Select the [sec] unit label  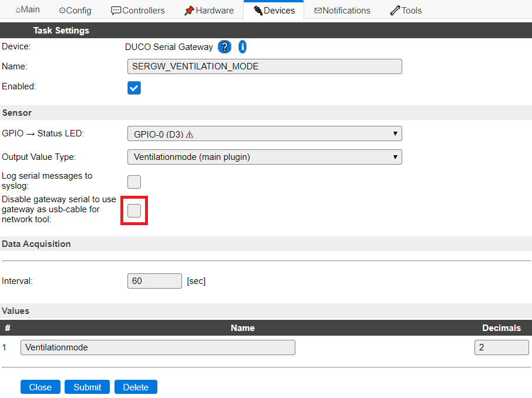[196, 281]
